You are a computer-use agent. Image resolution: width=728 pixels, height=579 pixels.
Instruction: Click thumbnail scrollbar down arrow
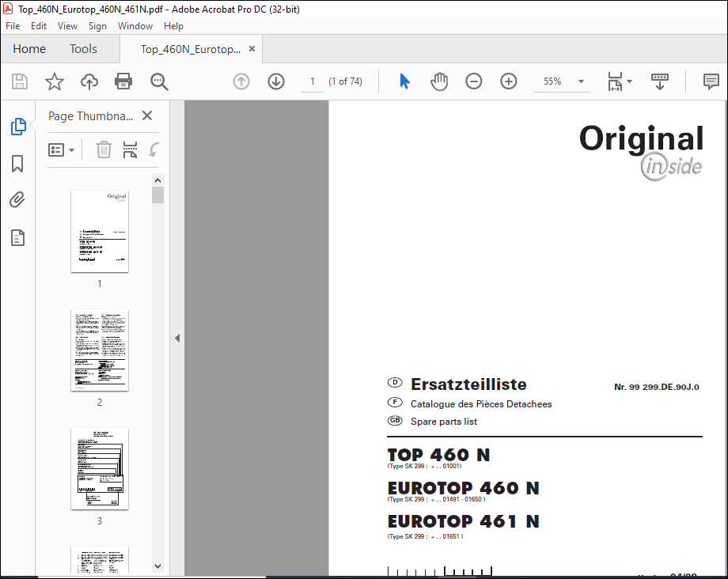tap(157, 566)
